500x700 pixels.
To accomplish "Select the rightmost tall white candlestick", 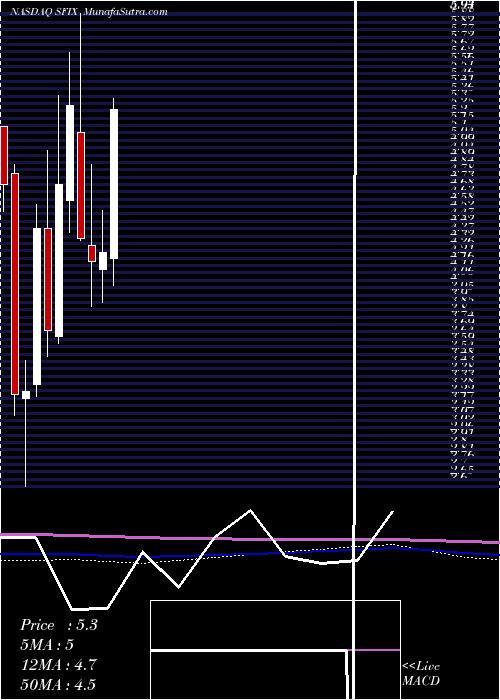I will tap(114, 183).
